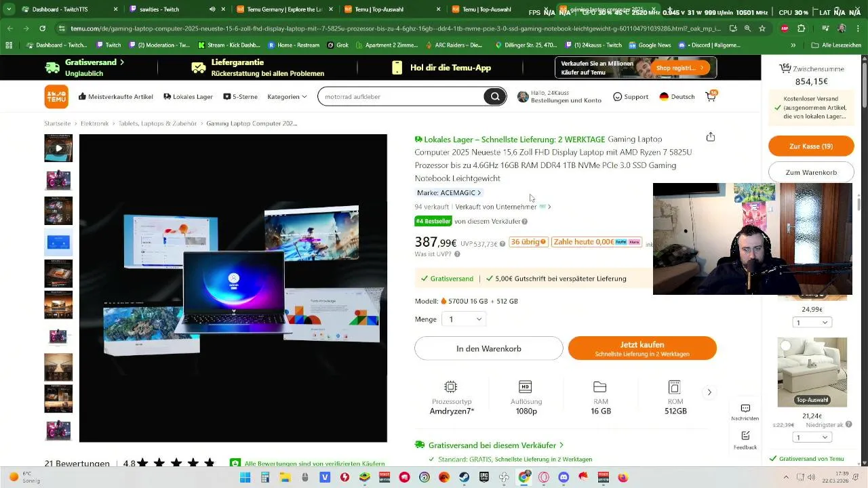Image resolution: width=868 pixels, height=488 pixels.
Task: Click the help icon next to 'Was ist UVP?'
Action: (x=457, y=254)
